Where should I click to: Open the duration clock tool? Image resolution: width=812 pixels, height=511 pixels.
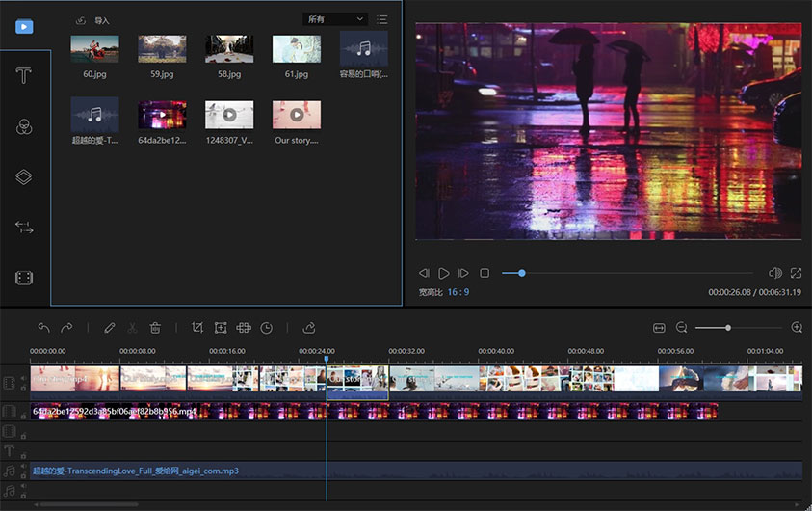(266, 328)
